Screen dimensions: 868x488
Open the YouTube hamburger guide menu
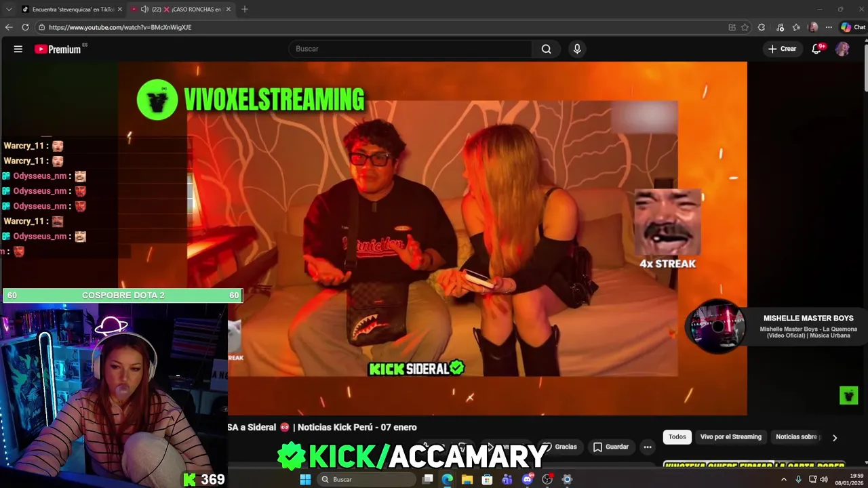coord(18,49)
